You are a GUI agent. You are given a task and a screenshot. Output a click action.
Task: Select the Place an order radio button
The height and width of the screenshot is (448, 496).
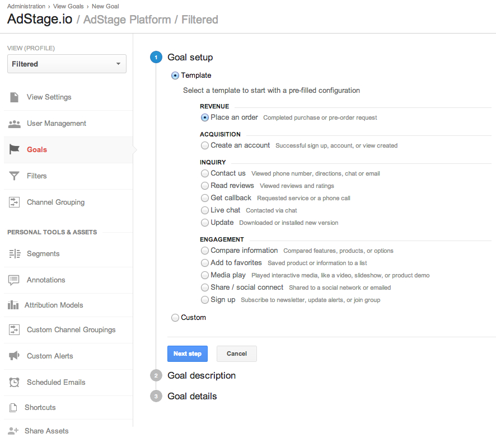click(204, 117)
